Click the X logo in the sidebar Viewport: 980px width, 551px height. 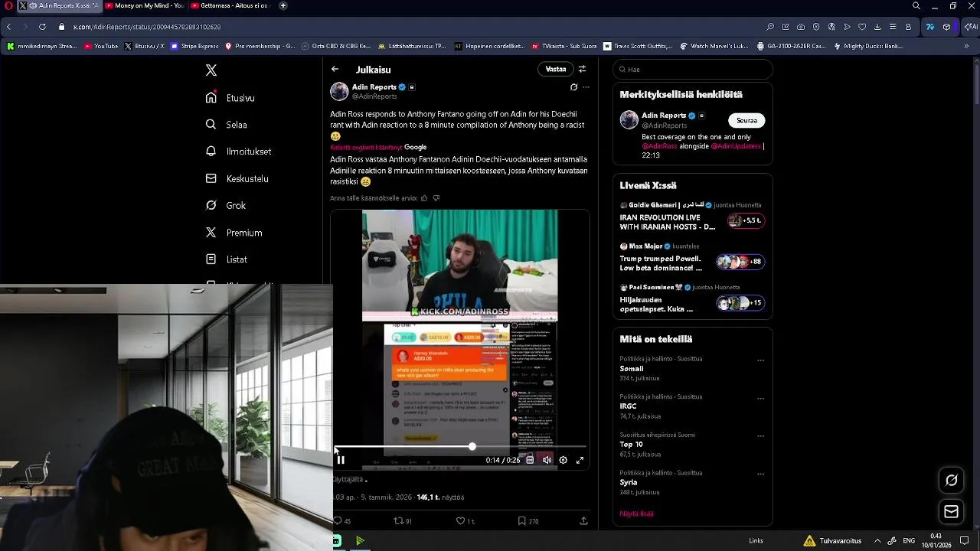tap(211, 70)
